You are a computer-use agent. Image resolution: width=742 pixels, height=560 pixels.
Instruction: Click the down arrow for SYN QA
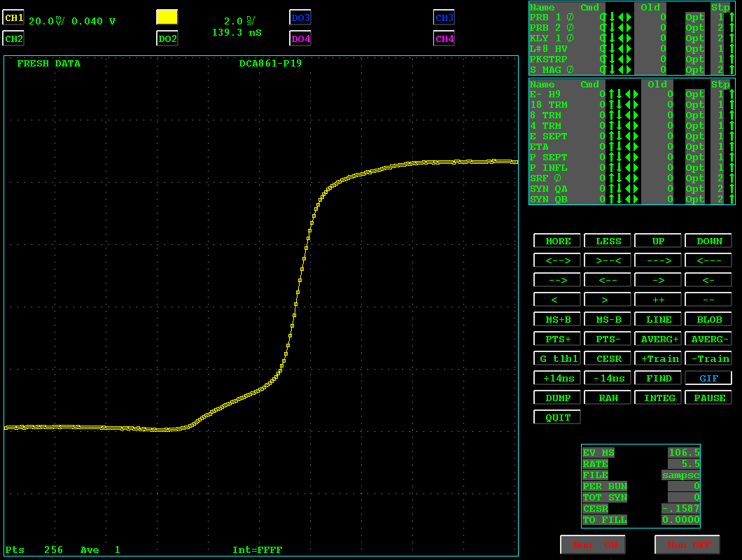pyautogui.click(x=619, y=189)
